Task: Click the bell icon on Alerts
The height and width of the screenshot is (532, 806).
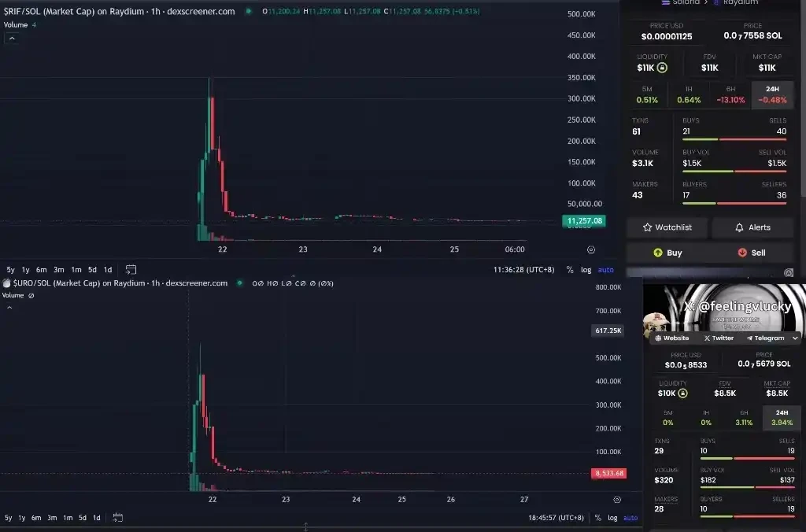Action: (739, 227)
